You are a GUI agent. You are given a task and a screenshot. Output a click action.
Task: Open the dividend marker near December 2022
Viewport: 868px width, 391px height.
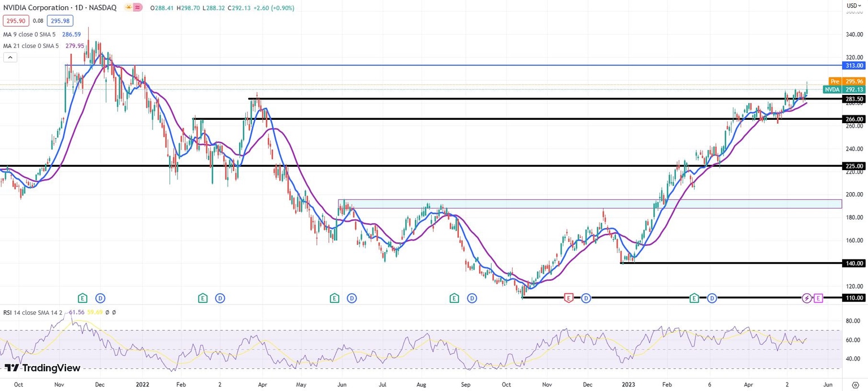586,298
